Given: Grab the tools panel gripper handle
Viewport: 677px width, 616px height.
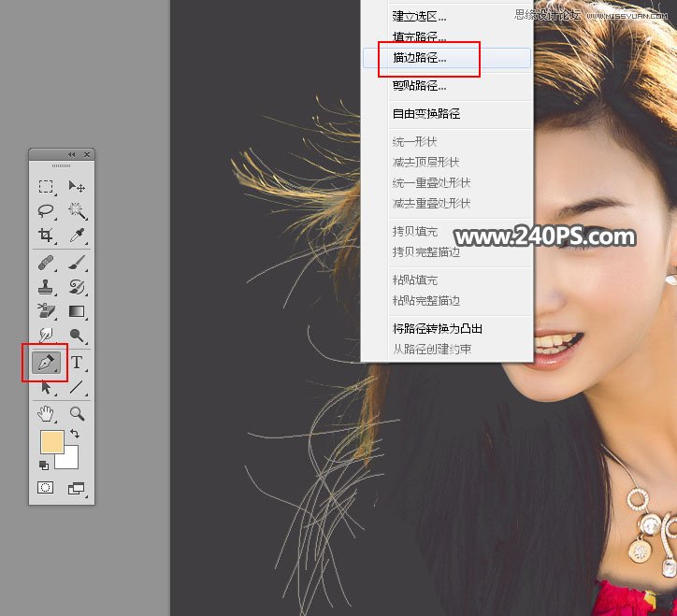Looking at the screenshot, I should [x=62, y=165].
